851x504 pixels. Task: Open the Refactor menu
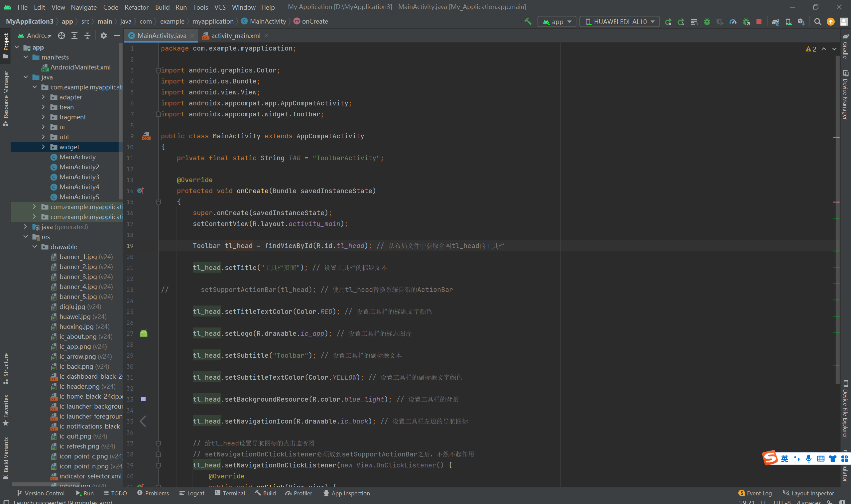(x=136, y=7)
